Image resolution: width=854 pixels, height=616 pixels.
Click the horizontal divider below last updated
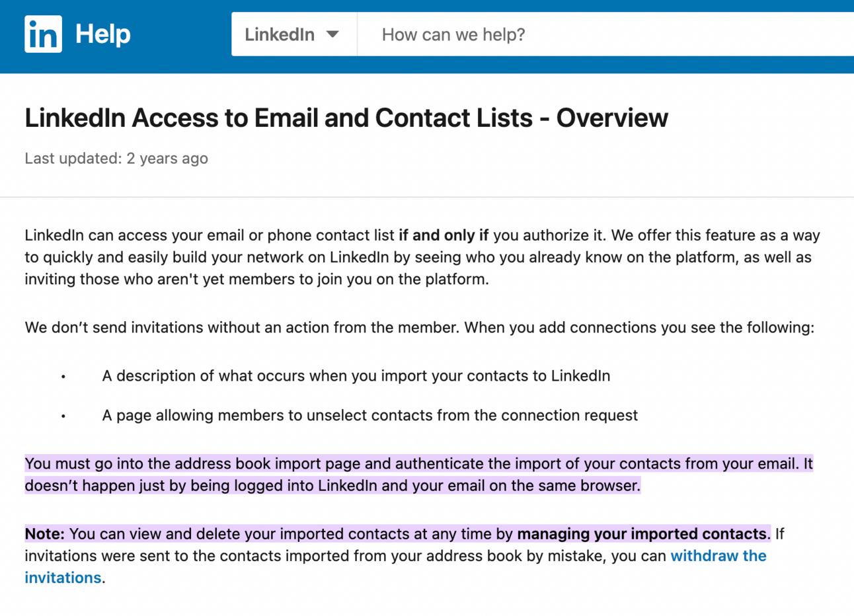point(427,197)
